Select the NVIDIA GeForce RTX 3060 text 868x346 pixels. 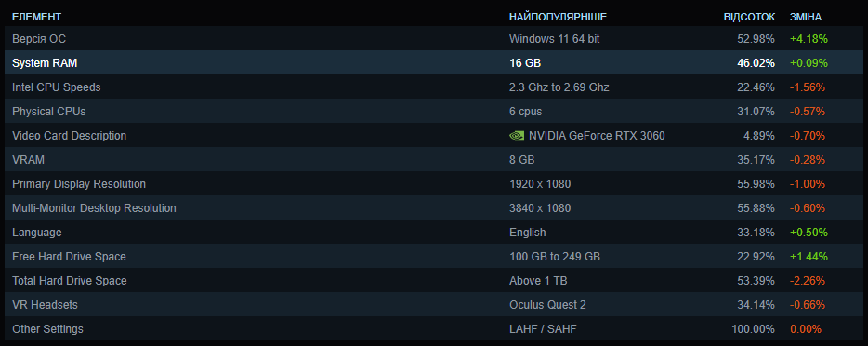point(597,136)
